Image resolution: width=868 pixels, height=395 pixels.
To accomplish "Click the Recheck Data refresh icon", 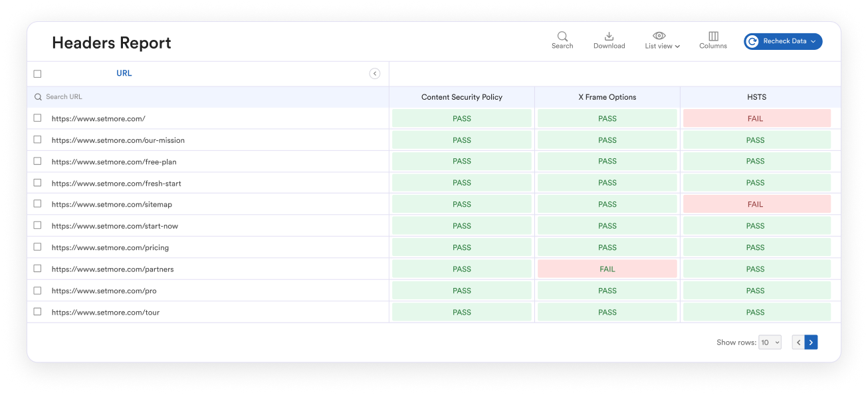I will [752, 41].
